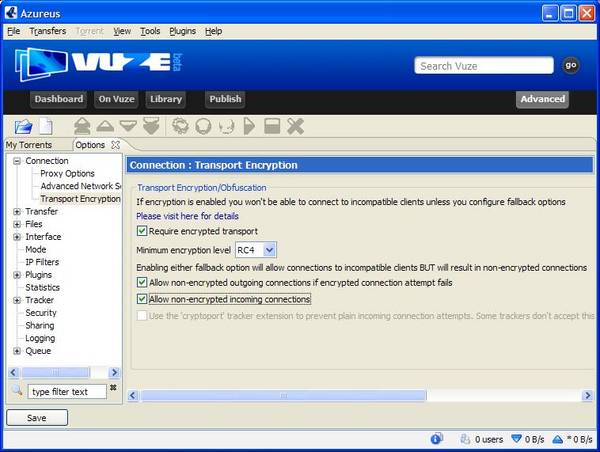
Task: Click the Move to bottom toolbar icon
Action: click(151, 126)
